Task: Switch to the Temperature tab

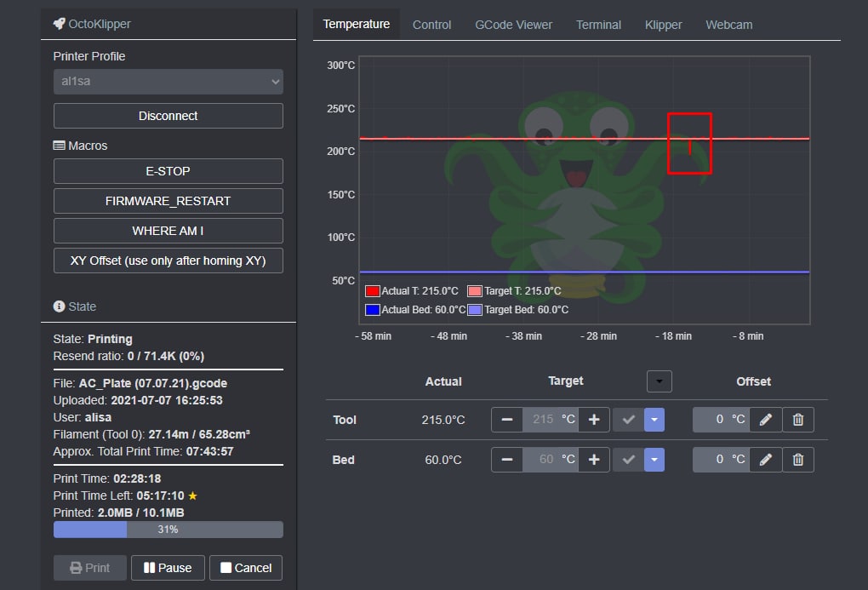Action: [x=356, y=25]
